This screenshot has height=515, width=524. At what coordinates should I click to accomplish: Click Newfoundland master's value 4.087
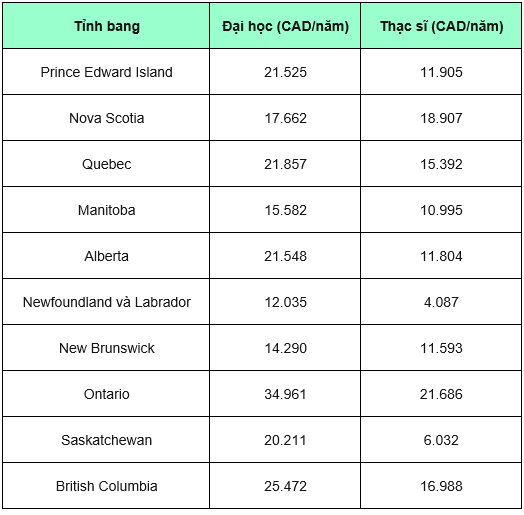pos(441,302)
